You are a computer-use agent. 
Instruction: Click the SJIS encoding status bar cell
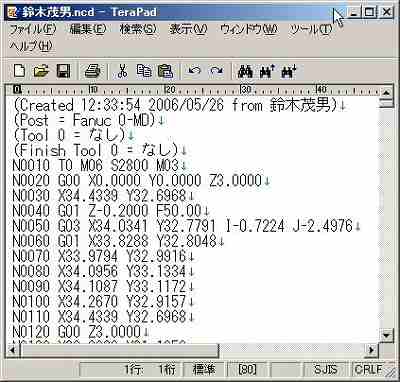[x=326, y=369]
